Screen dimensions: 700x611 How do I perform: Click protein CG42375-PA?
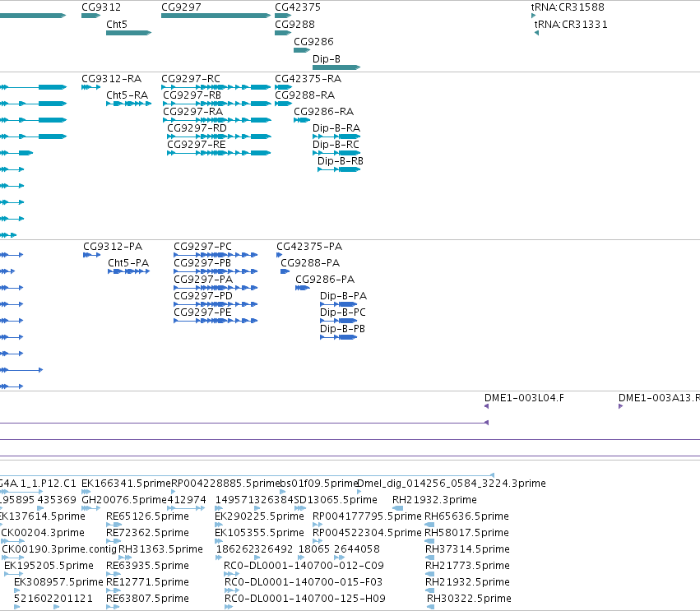click(309, 247)
